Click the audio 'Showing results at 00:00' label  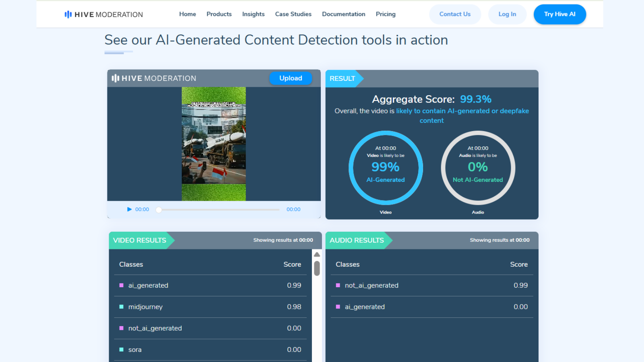500,240
